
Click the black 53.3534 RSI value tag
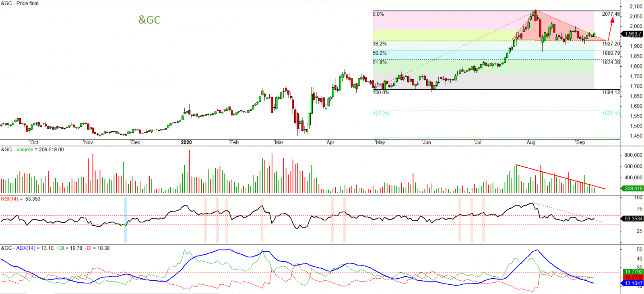[x=633, y=219]
